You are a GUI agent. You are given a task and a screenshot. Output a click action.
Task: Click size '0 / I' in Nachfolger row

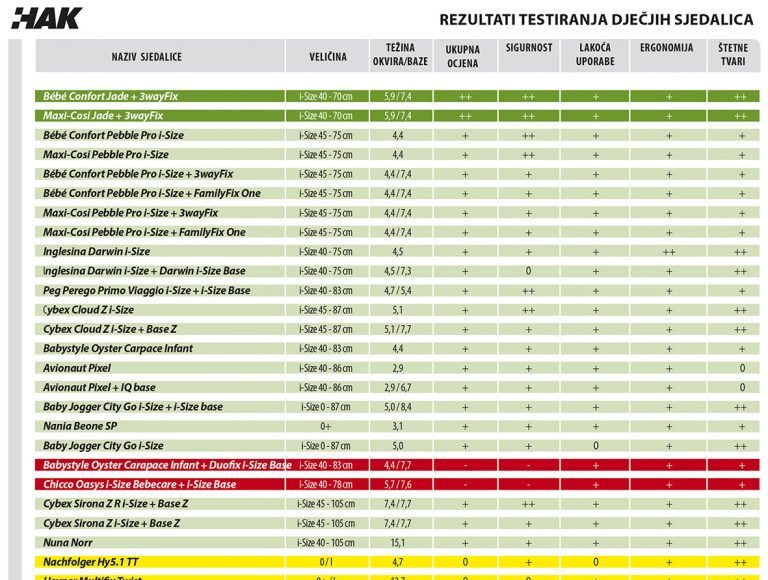click(326, 562)
